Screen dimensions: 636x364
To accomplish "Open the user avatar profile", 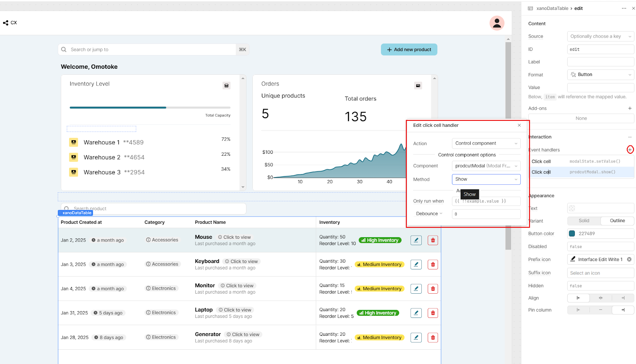I will tap(497, 23).
